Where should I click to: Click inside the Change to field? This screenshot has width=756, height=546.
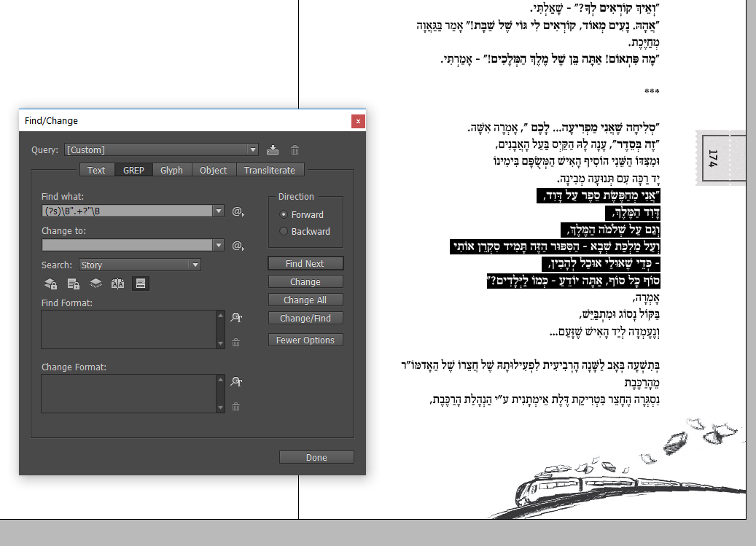(128, 245)
